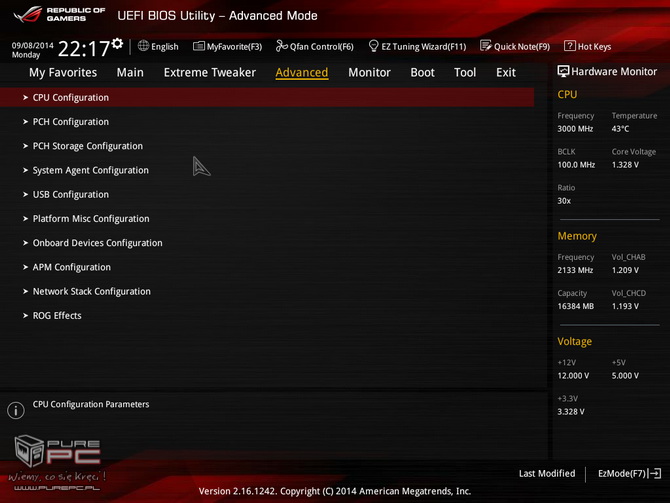670x503 pixels.
Task: Click the English language button
Action: tap(158, 46)
